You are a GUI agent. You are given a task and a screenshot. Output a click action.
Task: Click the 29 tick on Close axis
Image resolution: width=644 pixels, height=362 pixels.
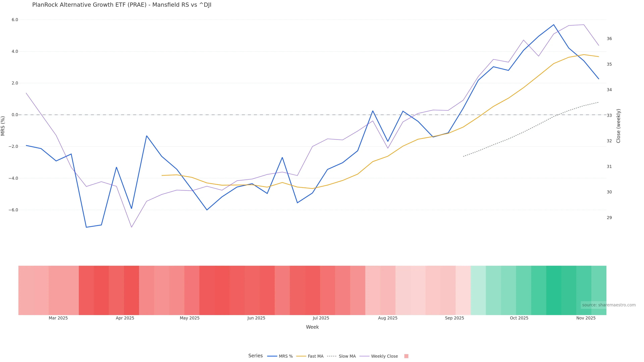coord(609,218)
